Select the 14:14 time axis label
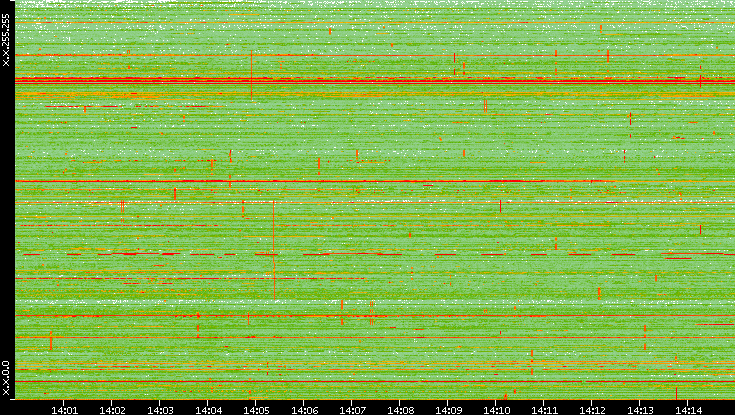 click(688, 410)
